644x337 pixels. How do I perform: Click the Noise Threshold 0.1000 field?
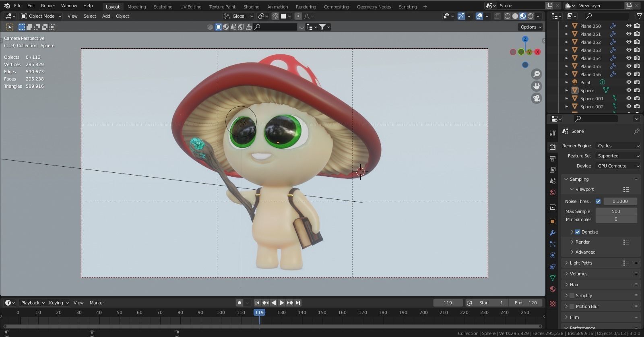620,201
